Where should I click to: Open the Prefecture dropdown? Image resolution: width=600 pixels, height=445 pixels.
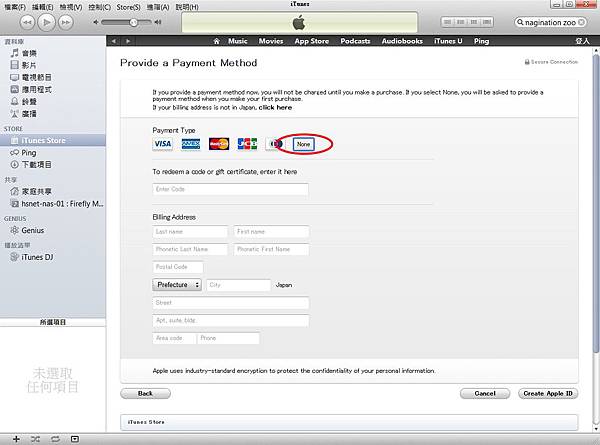coord(177,285)
